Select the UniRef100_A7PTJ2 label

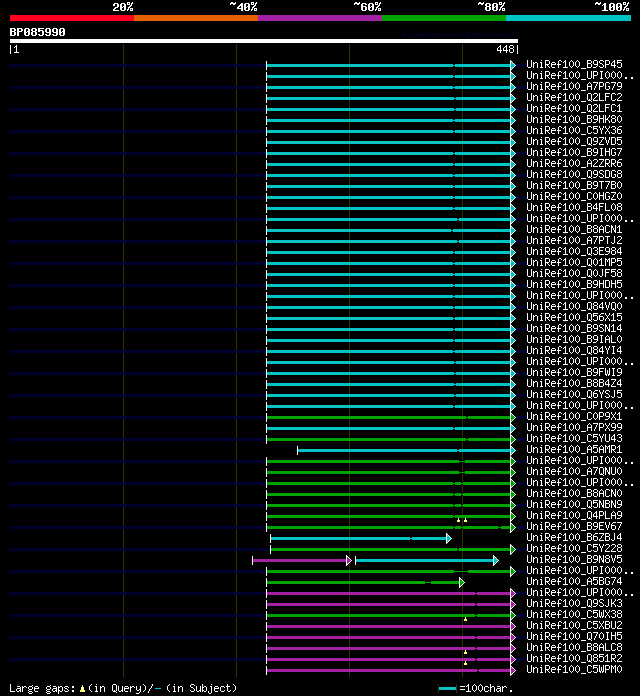click(x=574, y=241)
